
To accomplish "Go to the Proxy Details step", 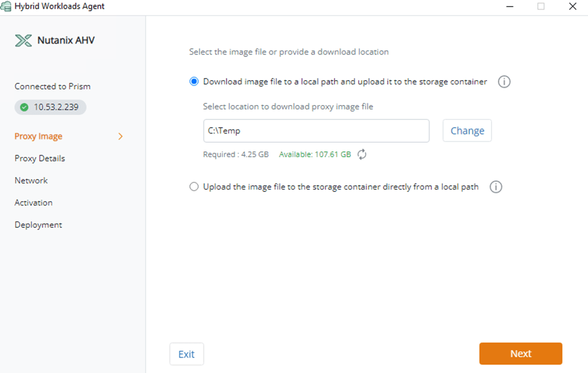I will 40,158.
